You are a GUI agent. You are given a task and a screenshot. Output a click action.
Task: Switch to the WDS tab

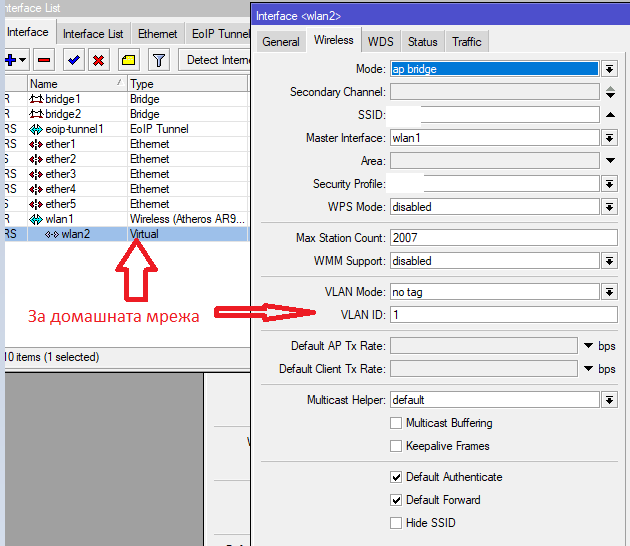(x=380, y=41)
